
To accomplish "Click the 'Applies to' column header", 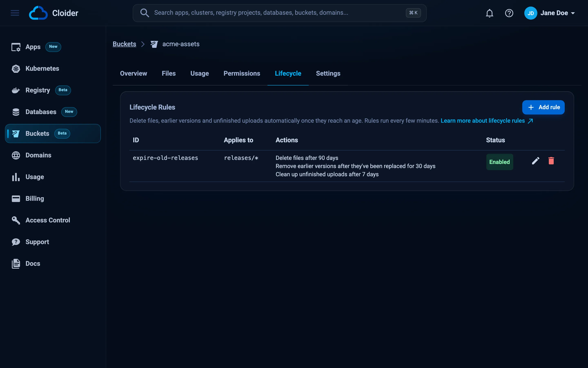I will [x=238, y=140].
